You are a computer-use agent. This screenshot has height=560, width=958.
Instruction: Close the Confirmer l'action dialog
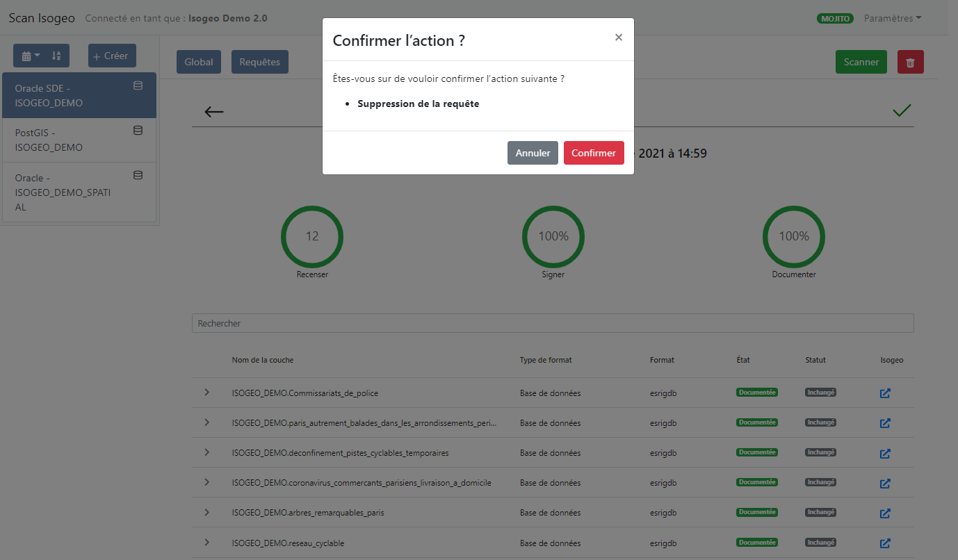tap(618, 38)
